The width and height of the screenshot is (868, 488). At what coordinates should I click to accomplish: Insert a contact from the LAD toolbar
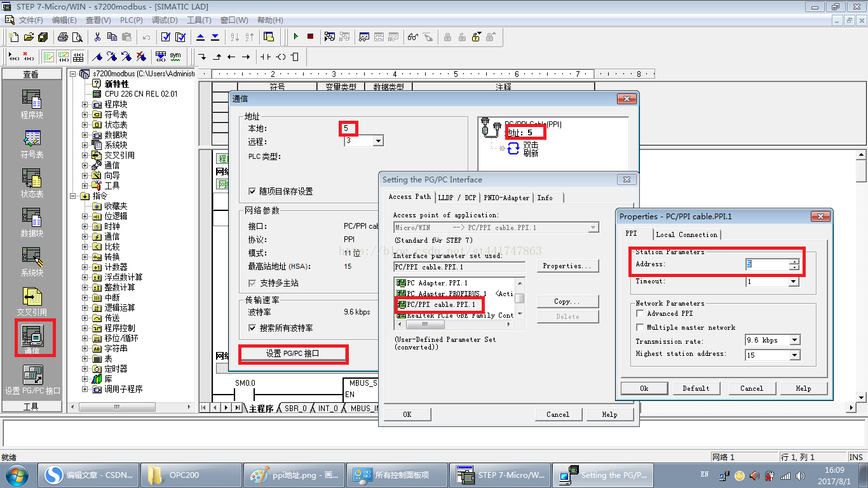pyautogui.click(x=266, y=57)
